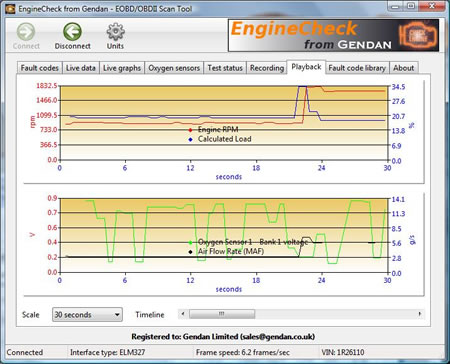Click the EngineCheck app icon in title bar
450x364 pixels.
click(x=10, y=9)
